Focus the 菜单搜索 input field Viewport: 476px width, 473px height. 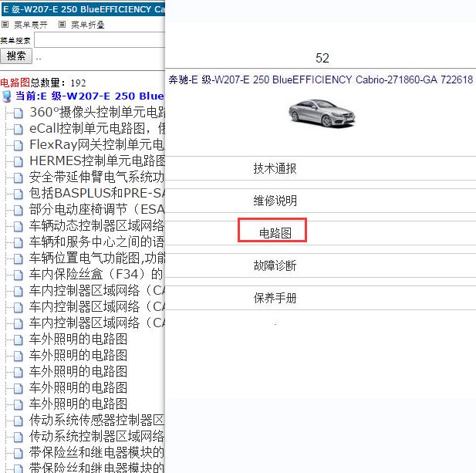click(x=100, y=40)
